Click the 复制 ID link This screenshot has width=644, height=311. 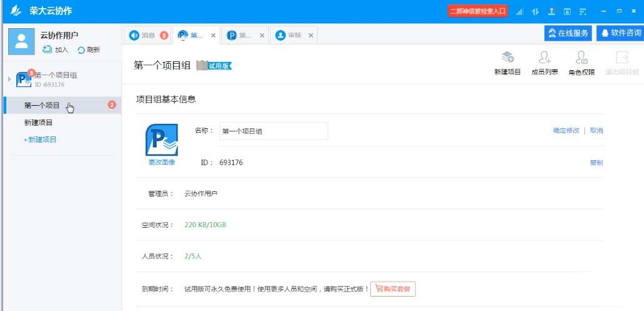pos(596,163)
